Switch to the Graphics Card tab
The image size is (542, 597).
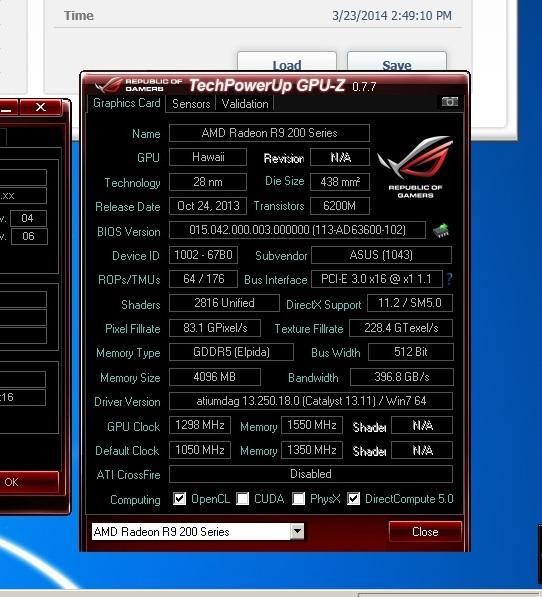pyautogui.click(x=127, y=103)
